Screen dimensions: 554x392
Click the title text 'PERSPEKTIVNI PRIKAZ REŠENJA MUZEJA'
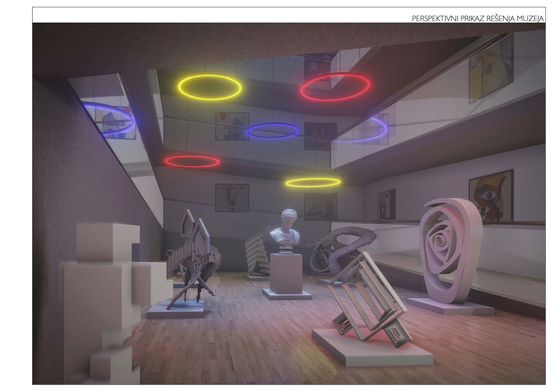478,18
